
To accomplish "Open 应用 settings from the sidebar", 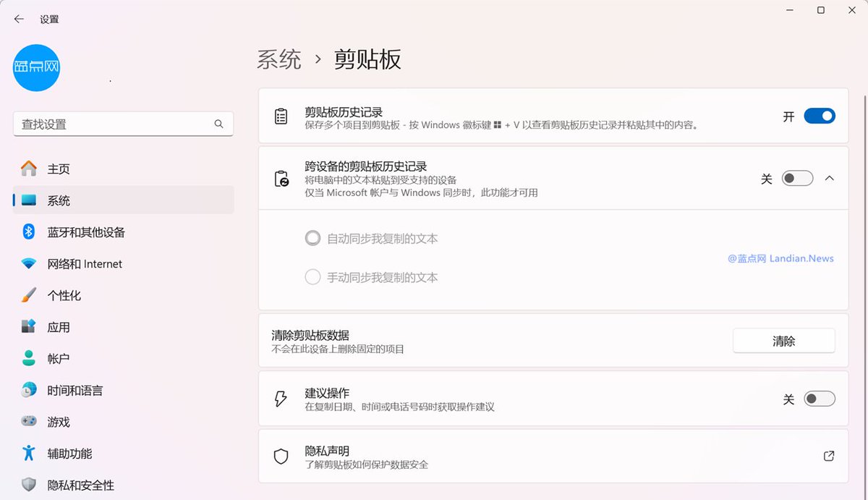I will pos(58,326).
